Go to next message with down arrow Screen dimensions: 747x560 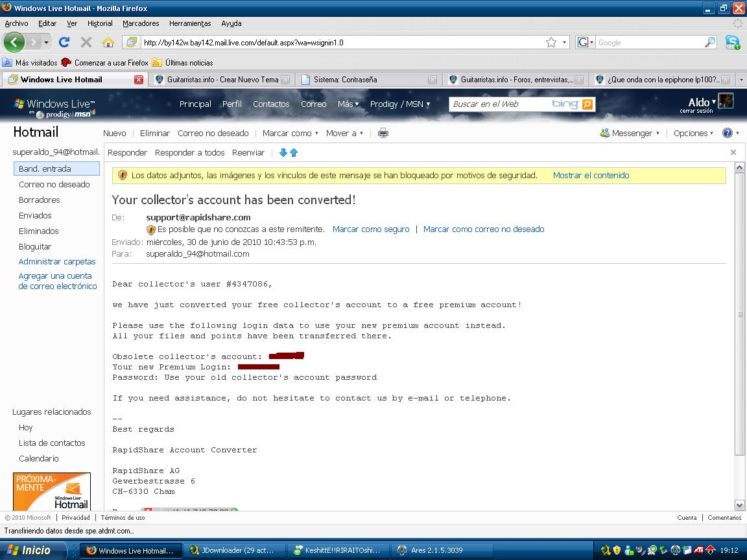pos(283,152)
